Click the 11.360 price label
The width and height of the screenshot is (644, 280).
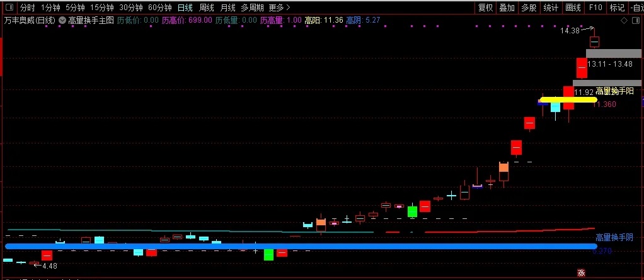click(604, 104)
